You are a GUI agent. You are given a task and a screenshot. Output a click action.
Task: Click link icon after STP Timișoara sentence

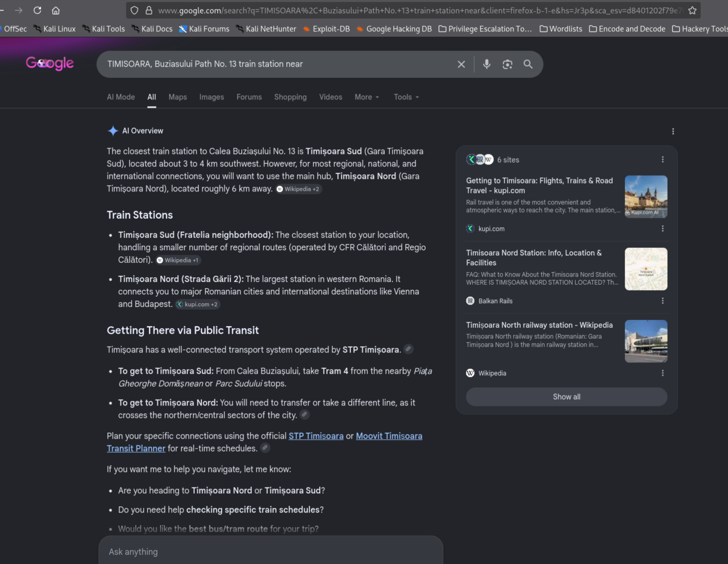[x=408, y=349]
